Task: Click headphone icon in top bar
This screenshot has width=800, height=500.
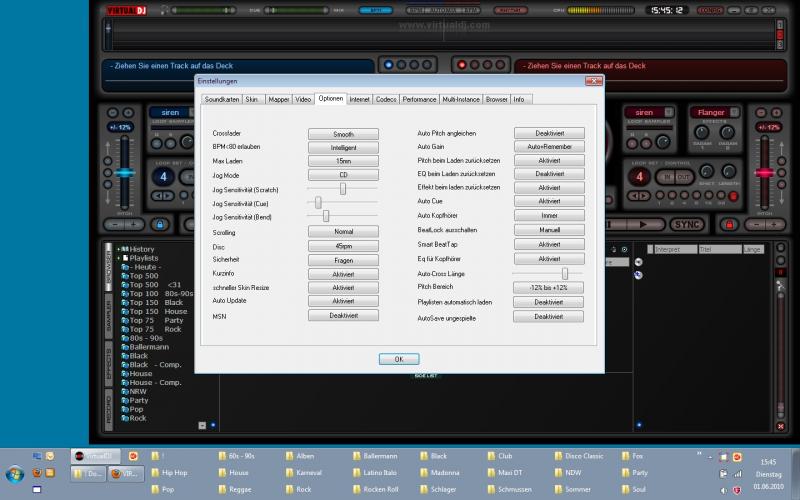Action: 164,10
